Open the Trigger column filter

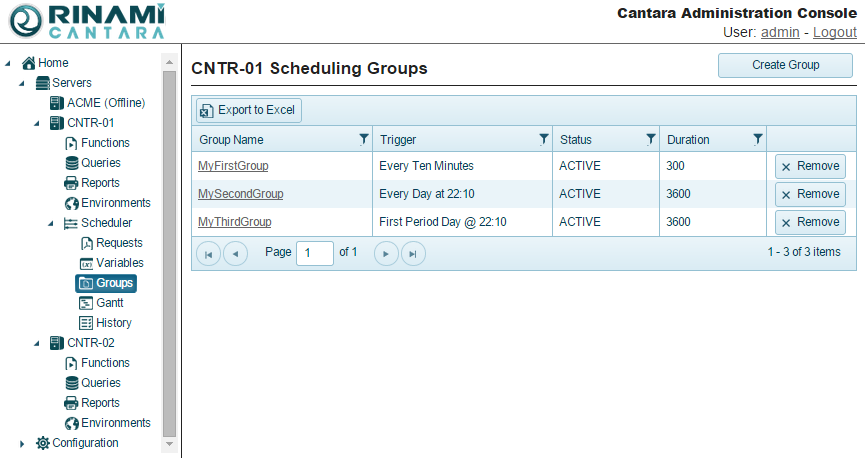(x=543, y=140)
